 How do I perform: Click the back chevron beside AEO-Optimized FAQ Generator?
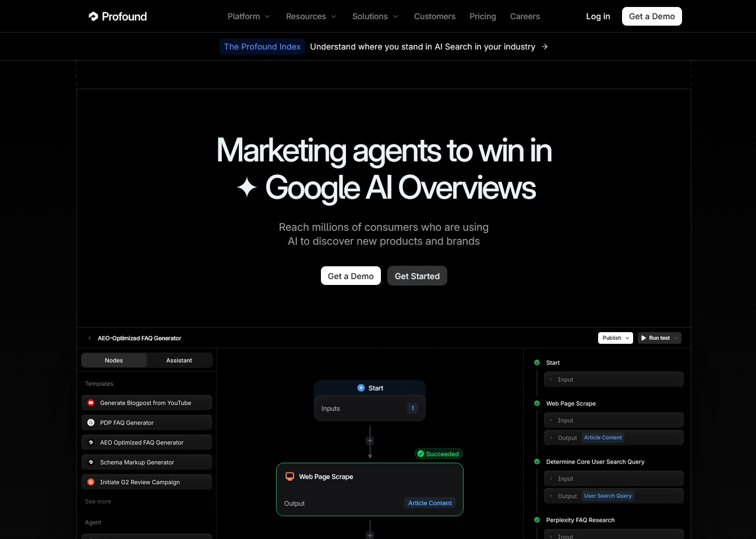tap(89, 338)
